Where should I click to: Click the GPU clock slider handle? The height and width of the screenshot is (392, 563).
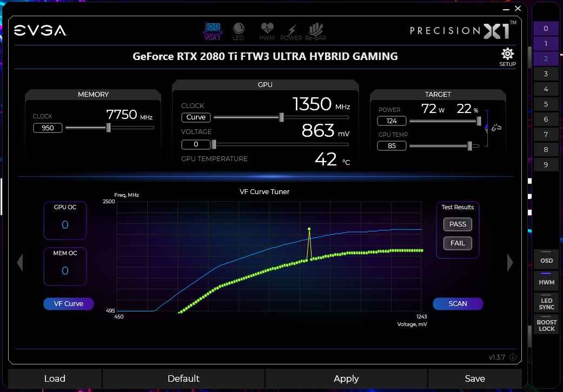click(281, 117)
